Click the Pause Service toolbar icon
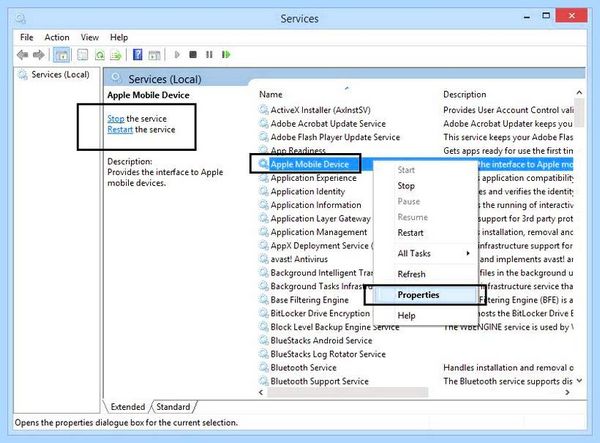The image size is (600, 443). pyautogui.click(x=209, y=55)
